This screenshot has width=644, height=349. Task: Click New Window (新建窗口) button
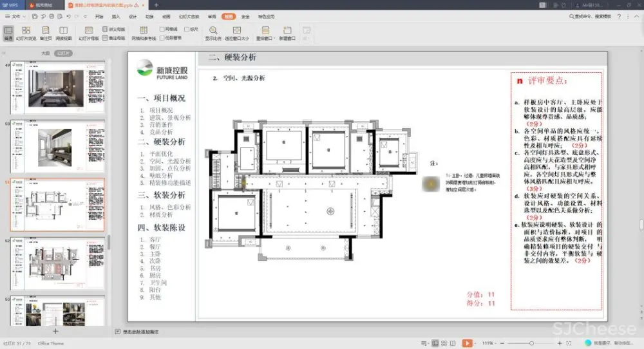pyautogui.click(x=287, y=33)
